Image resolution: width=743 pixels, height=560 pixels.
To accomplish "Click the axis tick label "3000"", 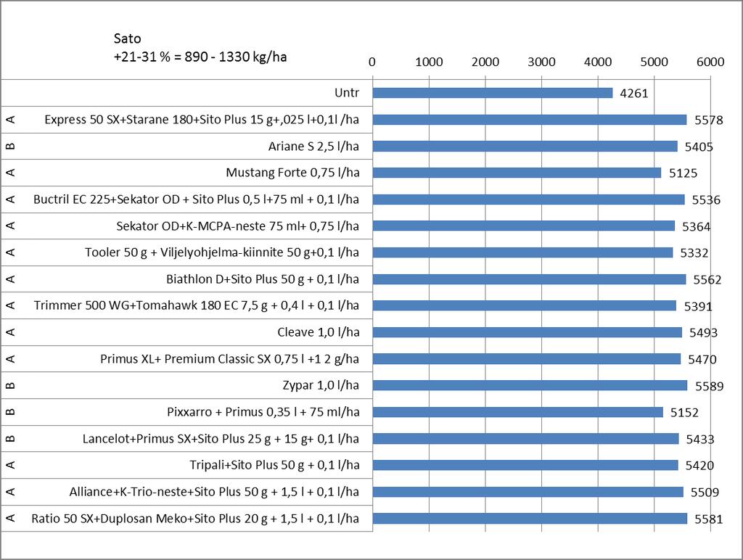I will point(541,62).
